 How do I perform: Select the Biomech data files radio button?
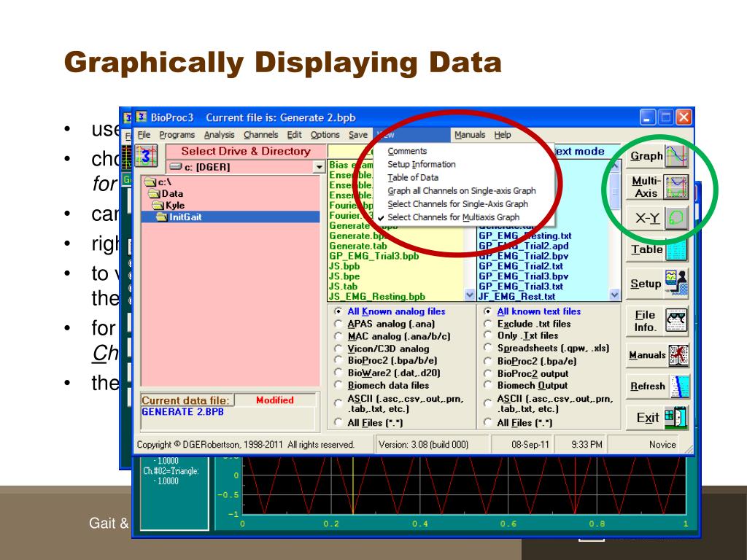pos(338,385)
